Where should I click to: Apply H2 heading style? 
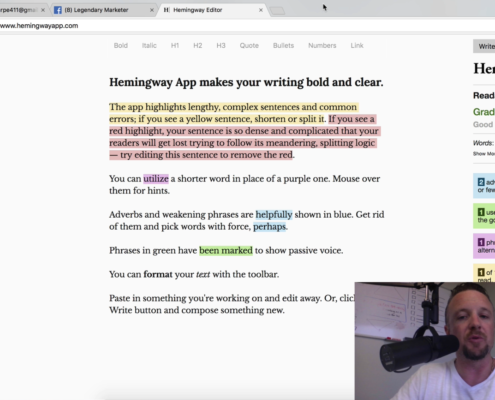[x=198, y=46]
